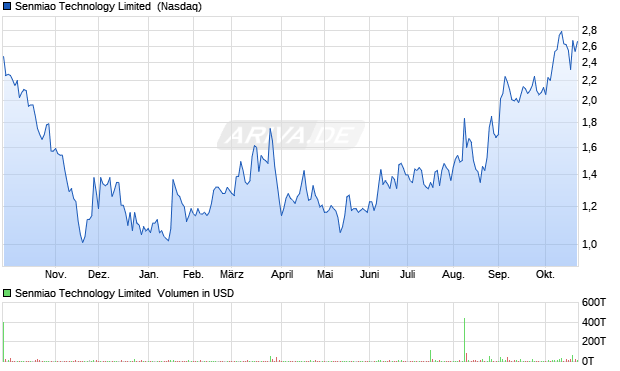The width and height of the screenshot is (620, 371).
Task: Click the 'Senmiao Technology Limited Volumen in USD' label
Action: coord(125,293)
